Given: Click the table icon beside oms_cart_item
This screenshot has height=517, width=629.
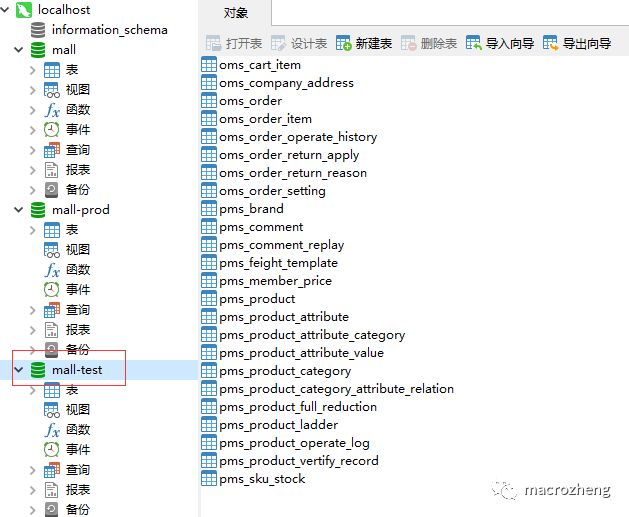Looking at the screenshot, I should [209, 65].
